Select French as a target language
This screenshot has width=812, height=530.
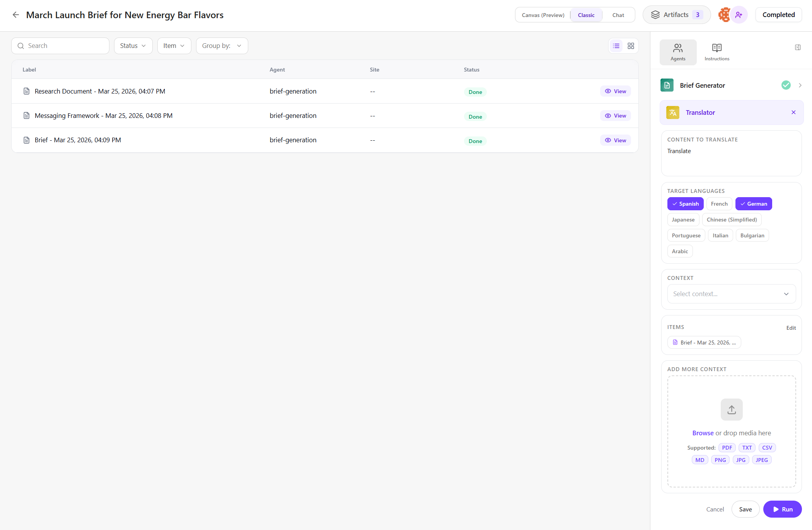(719, 204)
